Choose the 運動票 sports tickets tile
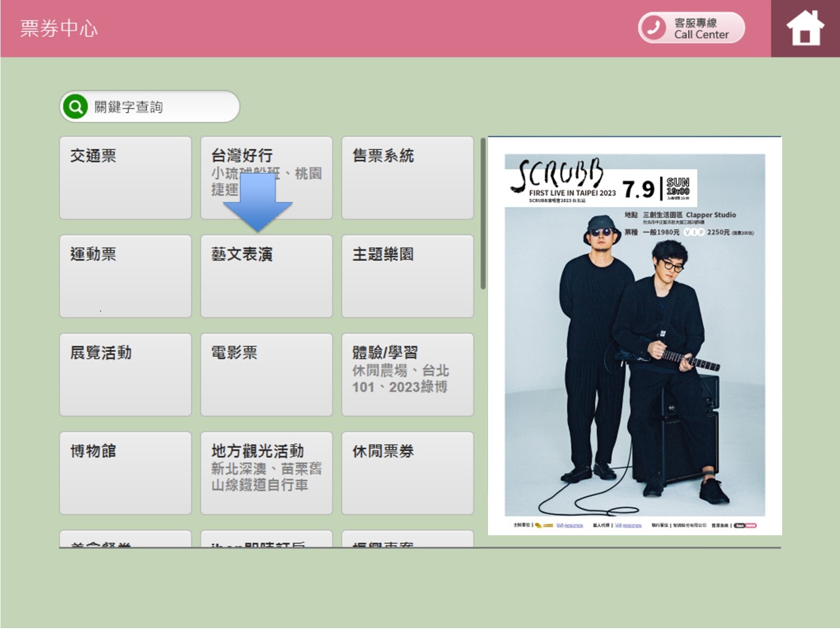 (x=126, y=276)
